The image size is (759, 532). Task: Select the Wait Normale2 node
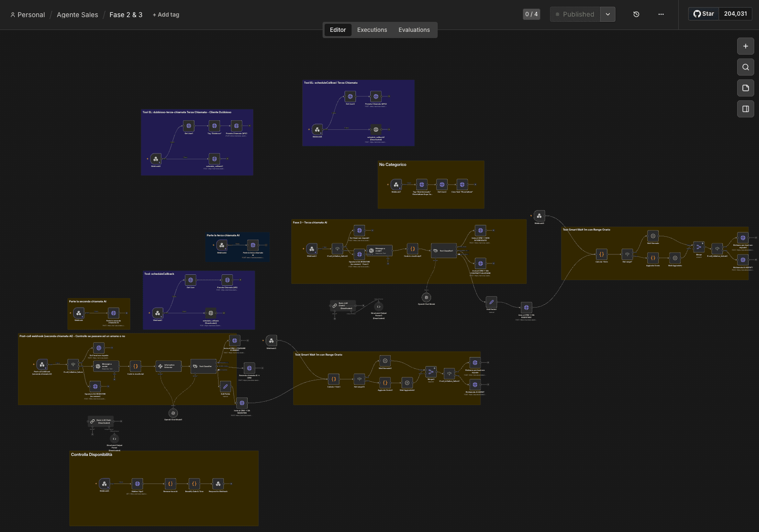pyautogui.click(x=385, y=361)
